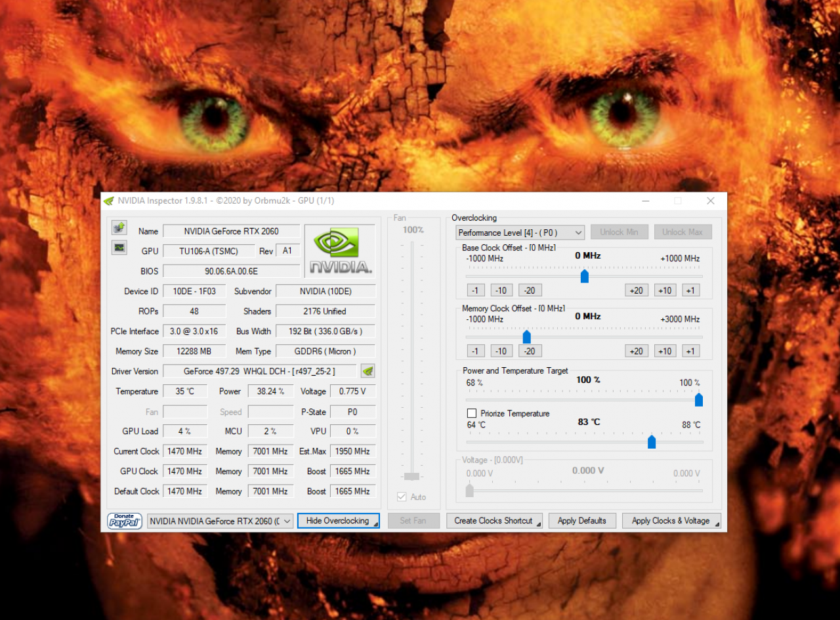Image resolution: width=840 pixels, height=620 pixels.
Task: Click the disabled Voltage slider handle
Action: click(x=469, y=490)
